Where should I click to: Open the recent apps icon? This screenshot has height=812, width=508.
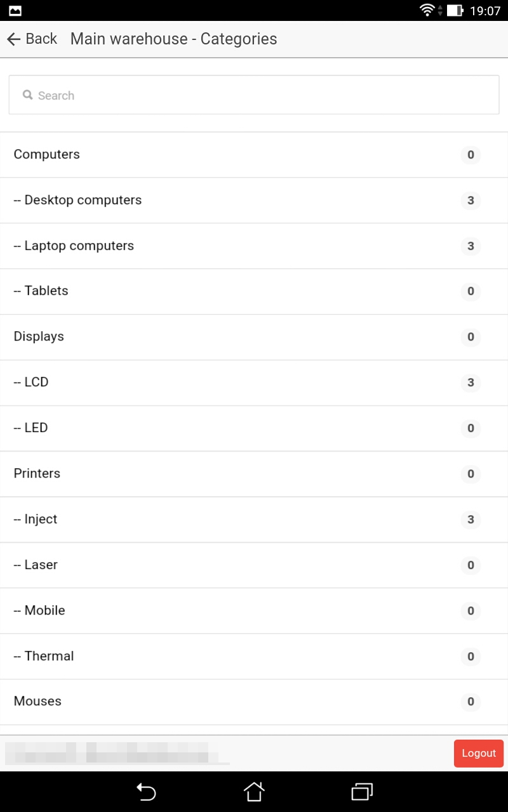click(362, 792)
